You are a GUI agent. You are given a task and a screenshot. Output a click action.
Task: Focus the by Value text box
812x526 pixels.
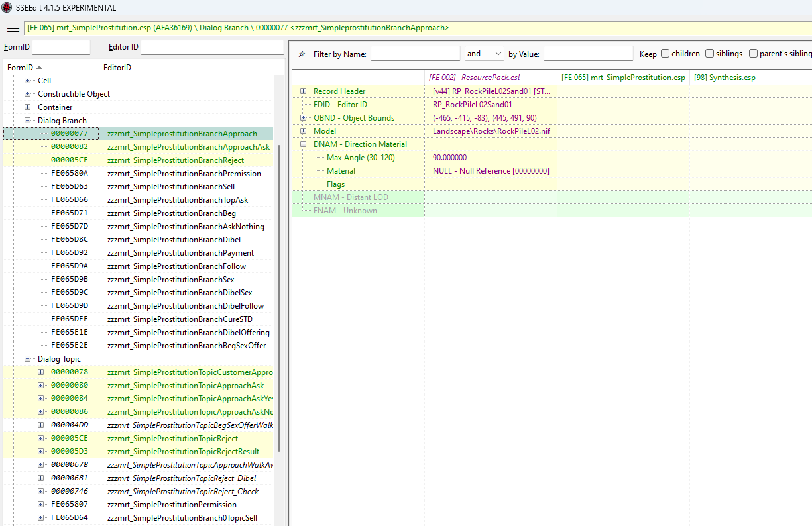(589, 54)
